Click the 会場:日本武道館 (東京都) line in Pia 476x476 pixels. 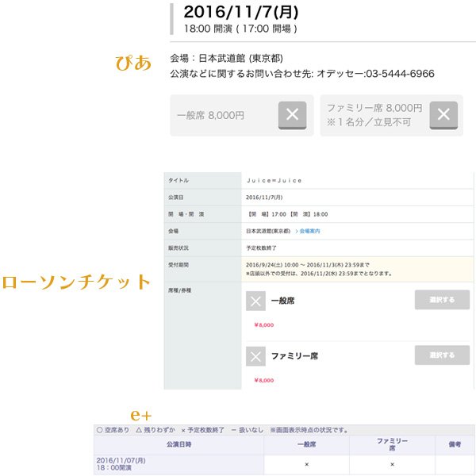(x=226, y=58)
